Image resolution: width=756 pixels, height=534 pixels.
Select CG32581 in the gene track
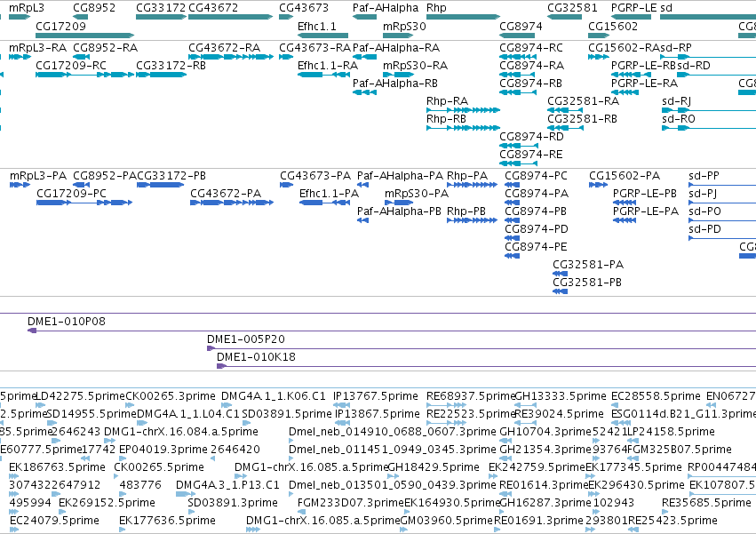pos(565,17)
